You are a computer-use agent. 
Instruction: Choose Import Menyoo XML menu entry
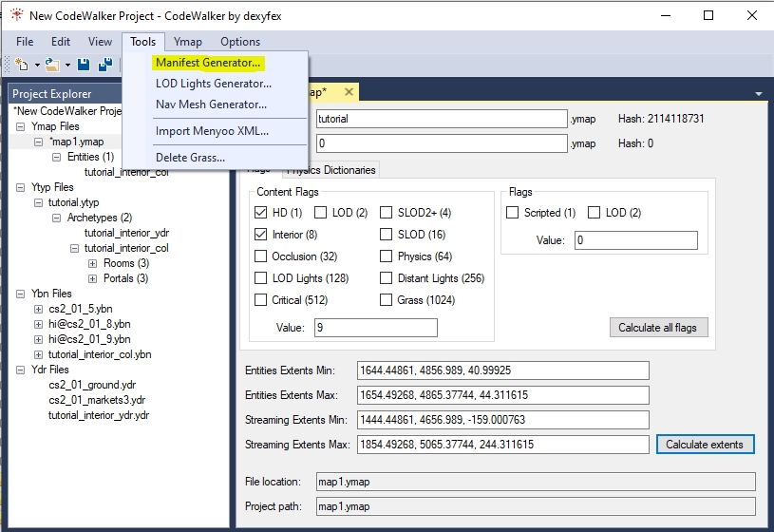212,131
